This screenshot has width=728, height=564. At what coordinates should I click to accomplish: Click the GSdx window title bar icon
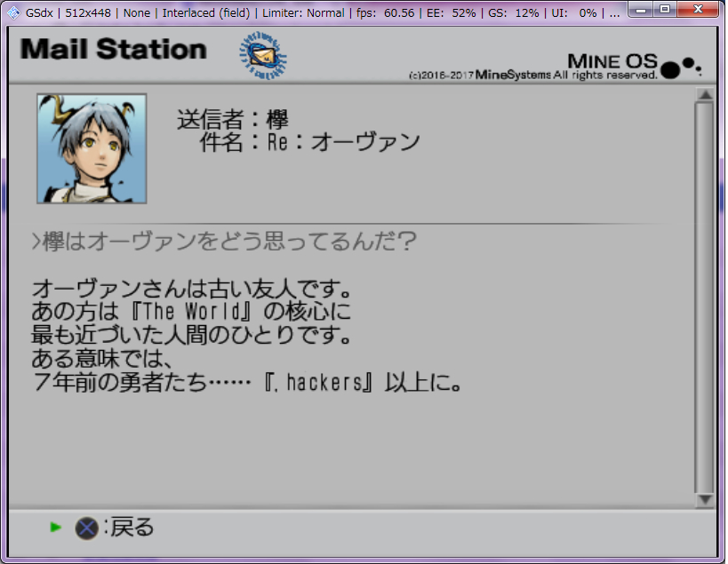point(14,12)
